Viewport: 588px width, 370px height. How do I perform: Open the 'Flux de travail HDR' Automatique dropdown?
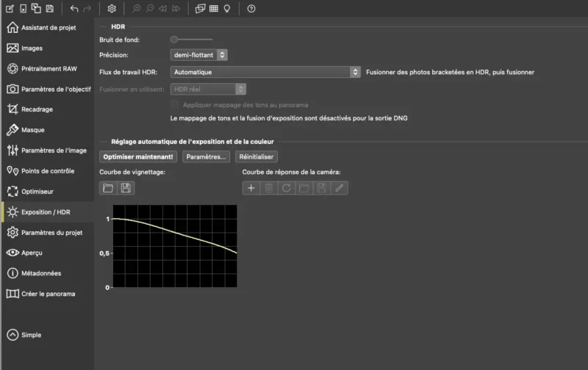click(x=265, y=72)
